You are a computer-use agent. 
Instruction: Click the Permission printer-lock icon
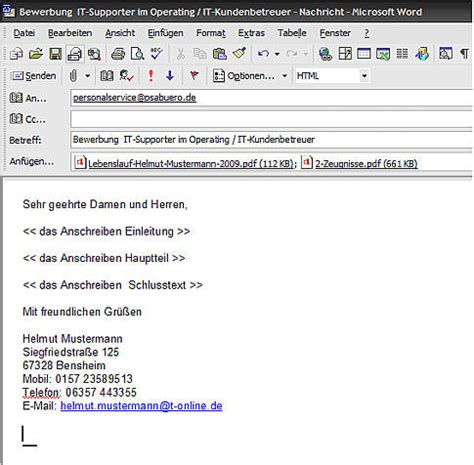[x=75, y=54]
